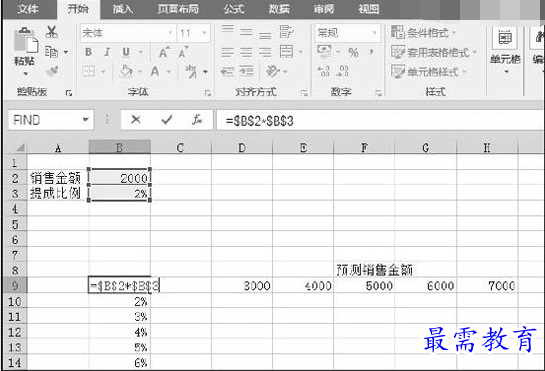The width and height of the screenshot is (545, 371).
Task: Open the borders dropdown arrow
Action: [x=103, y=72]
